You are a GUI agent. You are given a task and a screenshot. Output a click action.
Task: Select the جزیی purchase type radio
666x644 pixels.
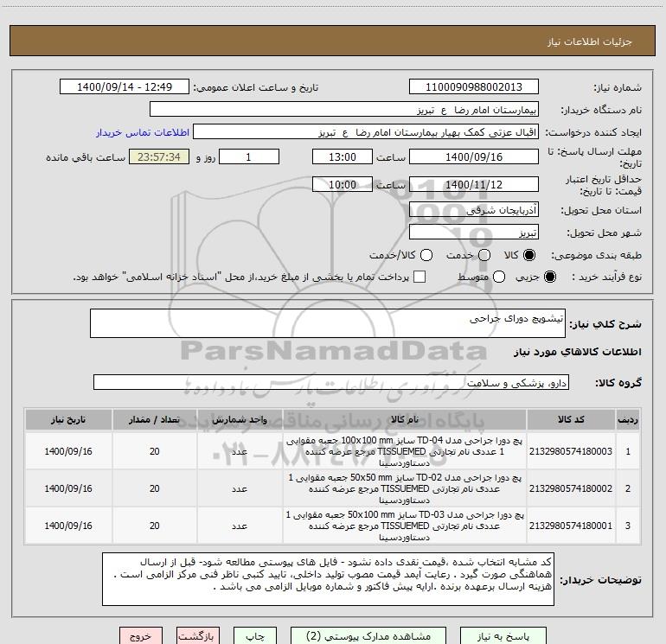click(549, 277)
